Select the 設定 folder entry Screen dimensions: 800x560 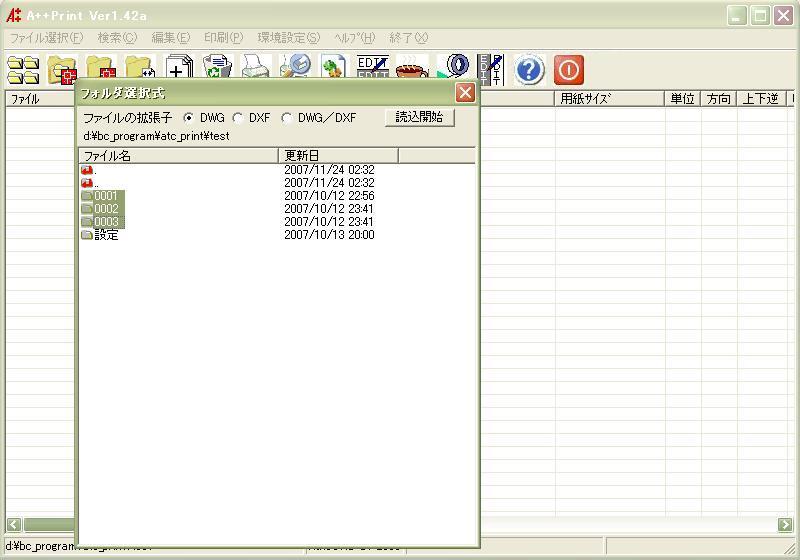[105, 235]
